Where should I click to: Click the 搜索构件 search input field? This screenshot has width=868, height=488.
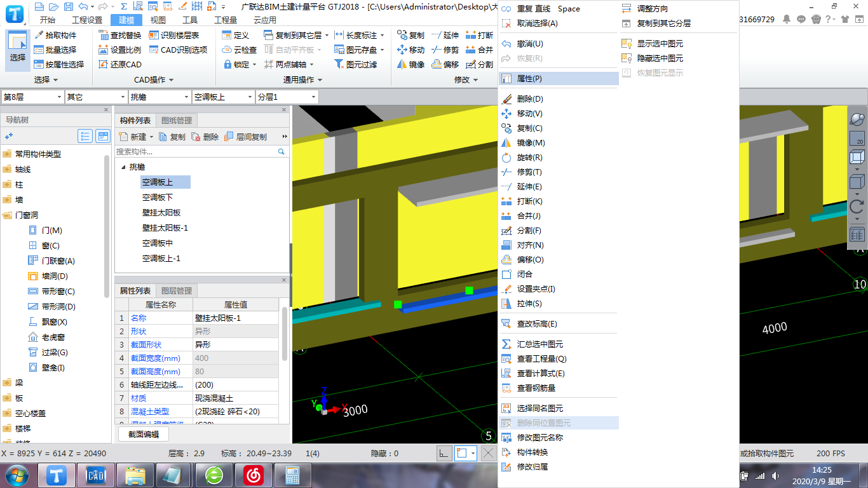[196, 152]
